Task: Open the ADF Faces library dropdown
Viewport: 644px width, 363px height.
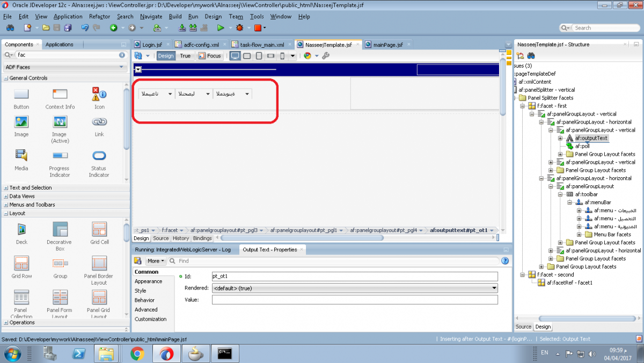Action: pos(64,67)
